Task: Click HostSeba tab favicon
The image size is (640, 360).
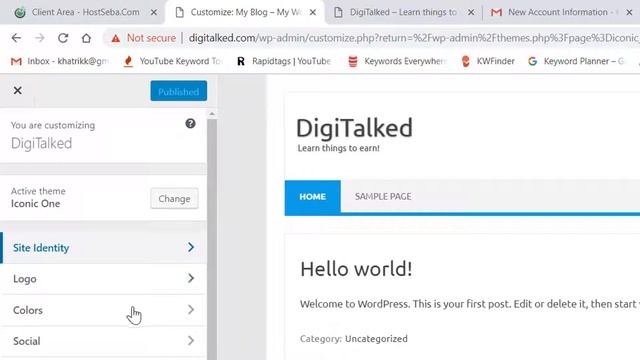Action: [20, 13]
